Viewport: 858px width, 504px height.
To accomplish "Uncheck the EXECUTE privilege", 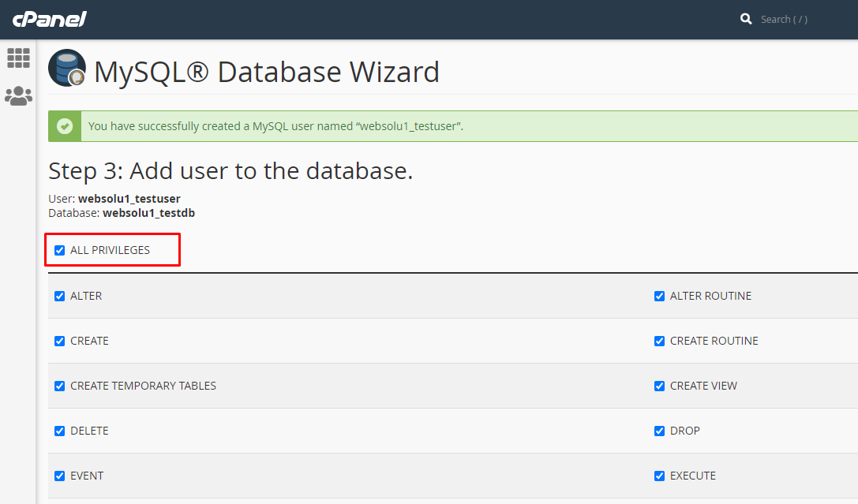I will (659, 476).
